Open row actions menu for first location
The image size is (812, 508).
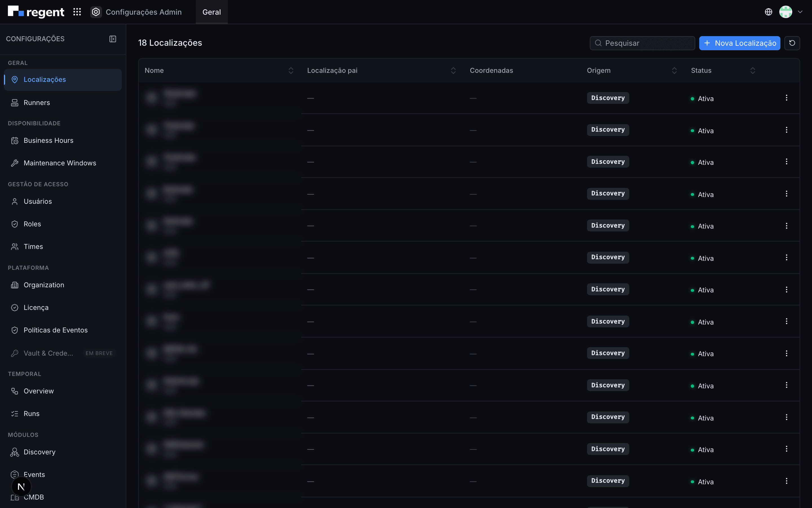[x=787, y=98]
